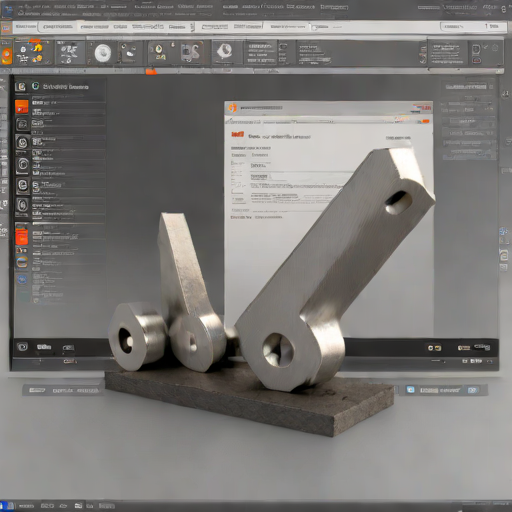Viewport: 512px width, 512px height.
Task: Click the red control at the dialog title bar's right
Action: (426, 108)
